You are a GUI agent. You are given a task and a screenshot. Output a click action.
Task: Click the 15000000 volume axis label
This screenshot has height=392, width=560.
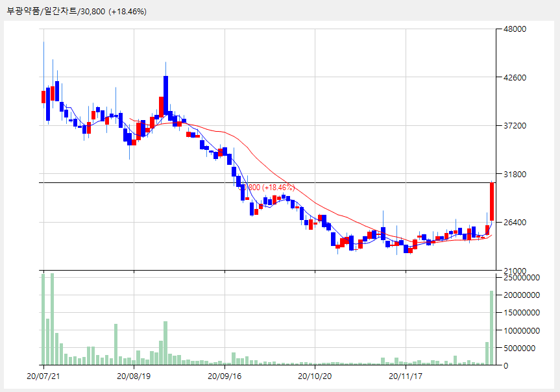click(522, 313)
